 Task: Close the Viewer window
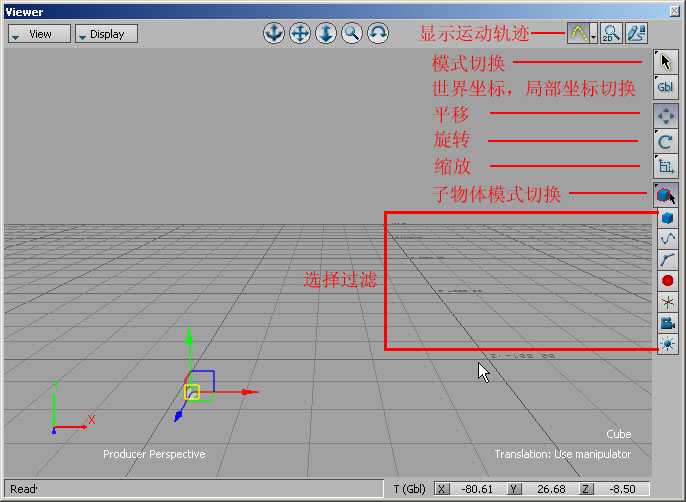(675, 11)
